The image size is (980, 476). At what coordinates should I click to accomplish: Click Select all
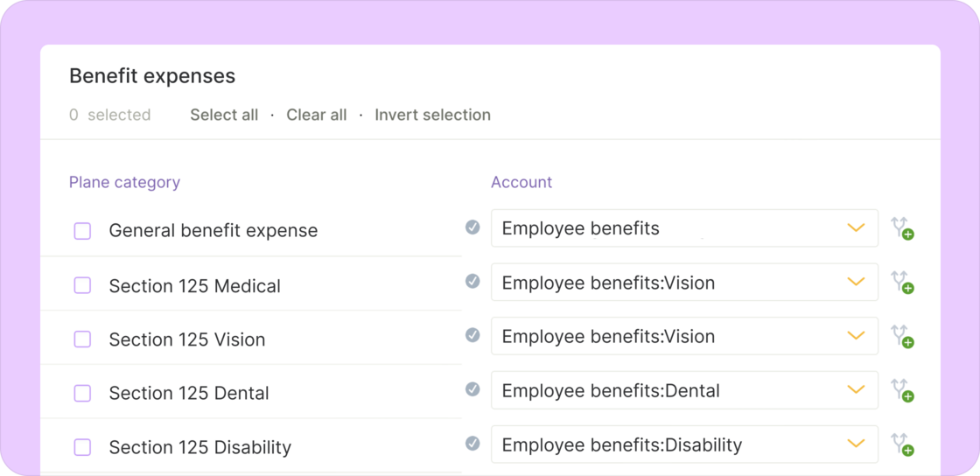(x=224, y=115)
